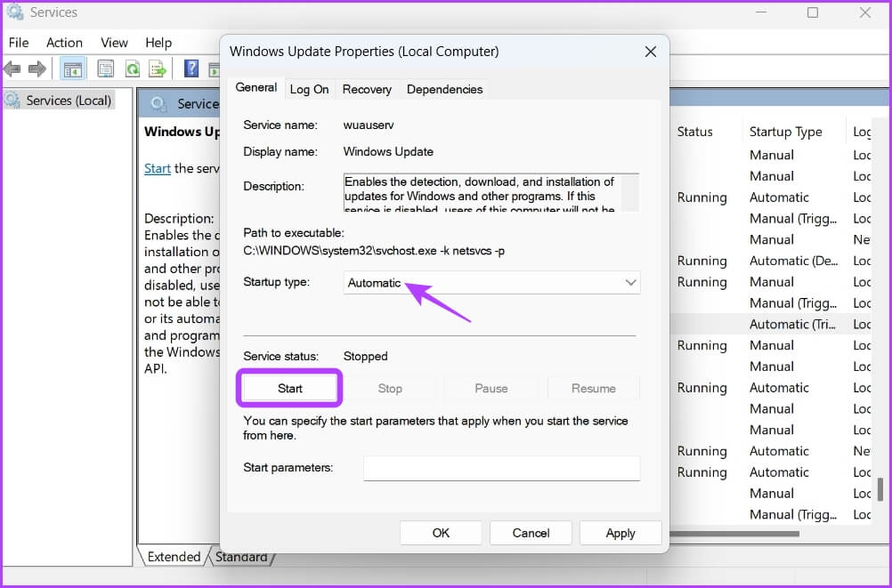Image resolution: width=892 pixels, height=588 pixels.
Task: Open the Help menu
Action: tap(158, 43)
